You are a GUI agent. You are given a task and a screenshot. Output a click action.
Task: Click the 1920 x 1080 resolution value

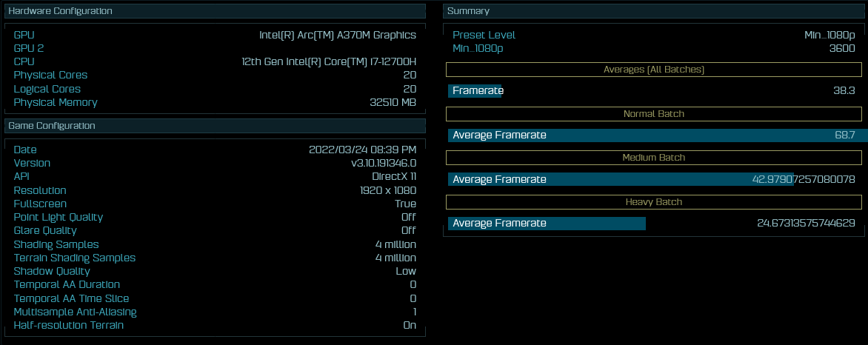(387, 190)
